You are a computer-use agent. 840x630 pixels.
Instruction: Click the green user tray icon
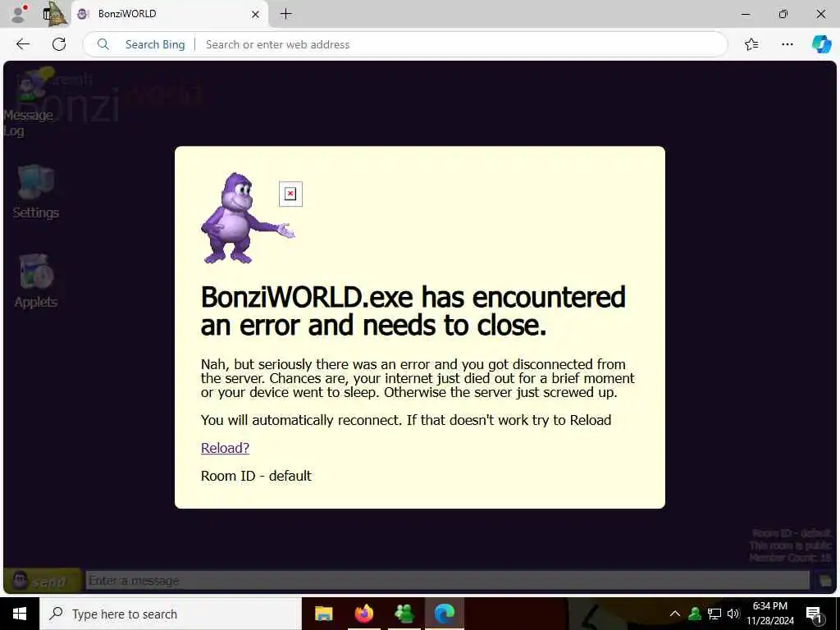695,614
